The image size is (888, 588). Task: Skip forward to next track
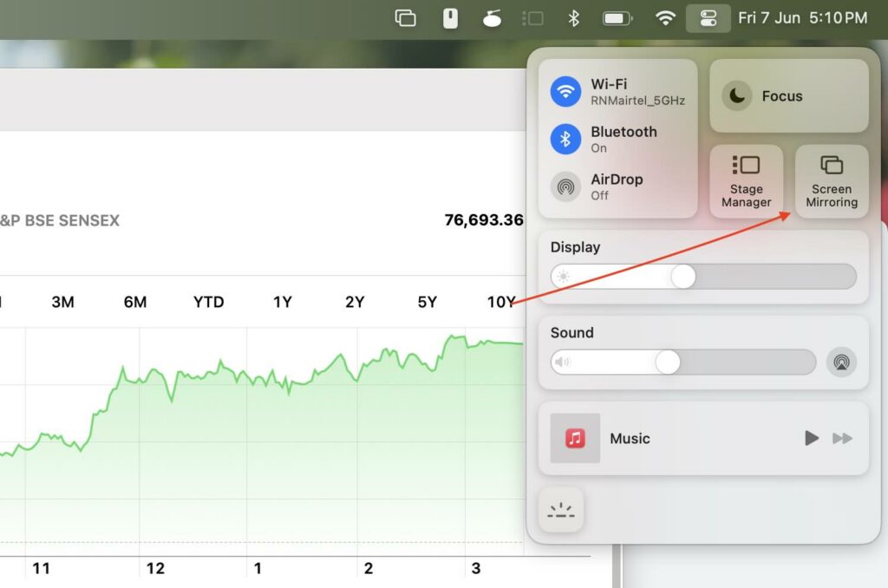[x=842, y=438]
